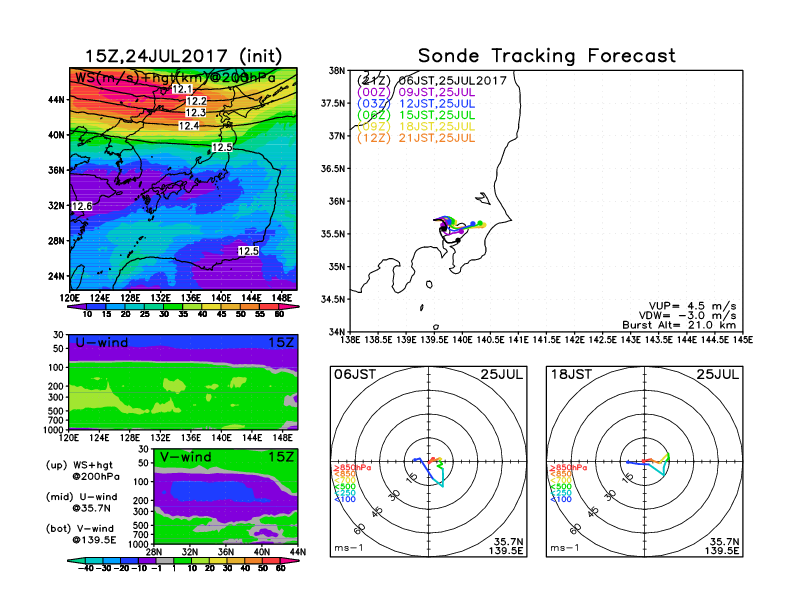Click the 12.2 contour label
792x612 pixels.
(x=196, y=101)
